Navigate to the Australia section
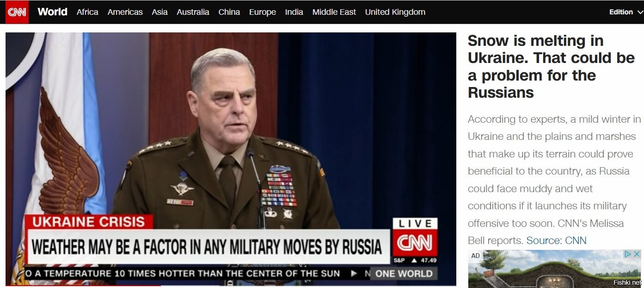644x288 pixels. pyautogui.click(x=193, y=12)
